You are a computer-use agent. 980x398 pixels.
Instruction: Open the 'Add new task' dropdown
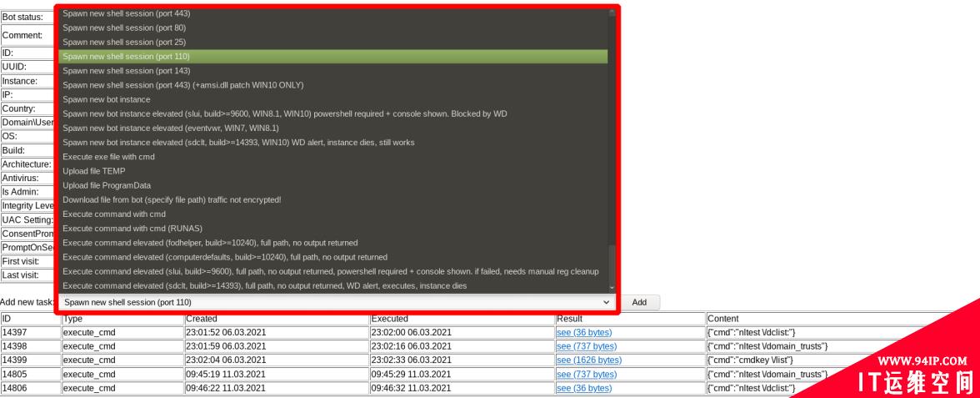point(337,302)
